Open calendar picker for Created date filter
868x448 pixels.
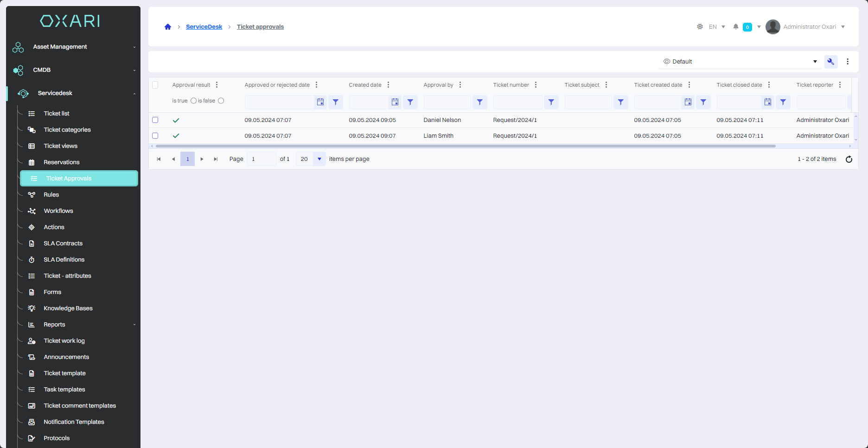click(x=395, y=102)
